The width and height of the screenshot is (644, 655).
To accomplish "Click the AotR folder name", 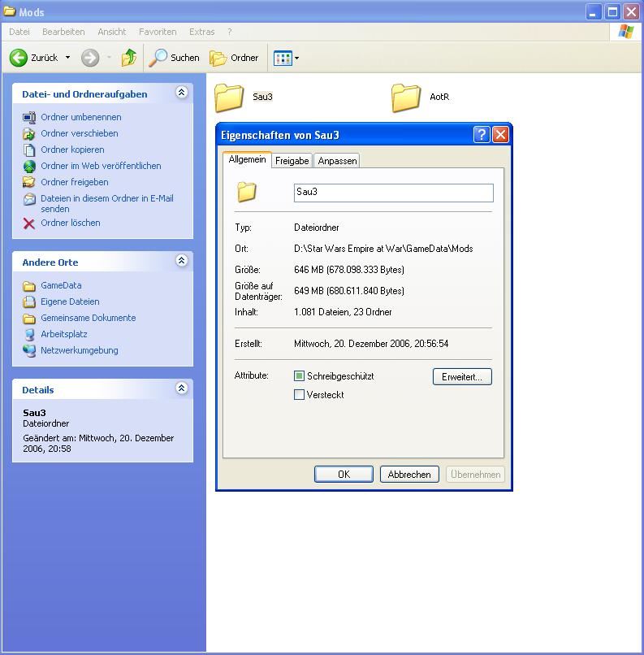I will pyautogui.click(x=439, y=97).
